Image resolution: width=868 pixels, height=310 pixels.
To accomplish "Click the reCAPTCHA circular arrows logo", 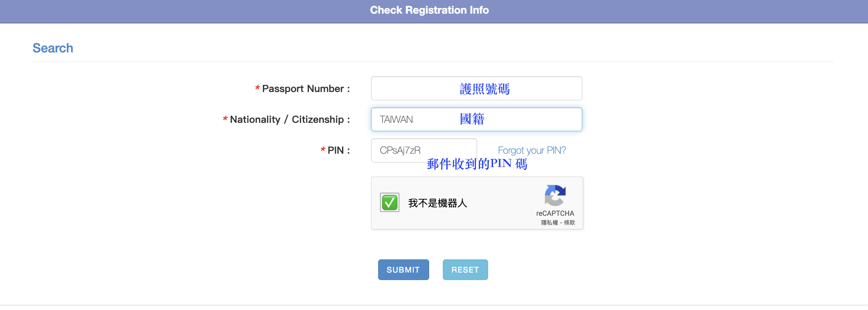I will click(555, 195).
